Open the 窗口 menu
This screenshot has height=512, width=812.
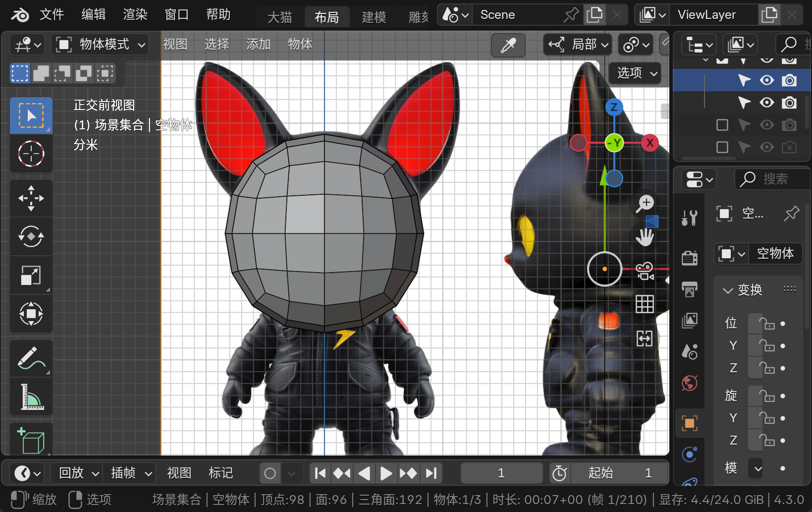tap(177, 15)
